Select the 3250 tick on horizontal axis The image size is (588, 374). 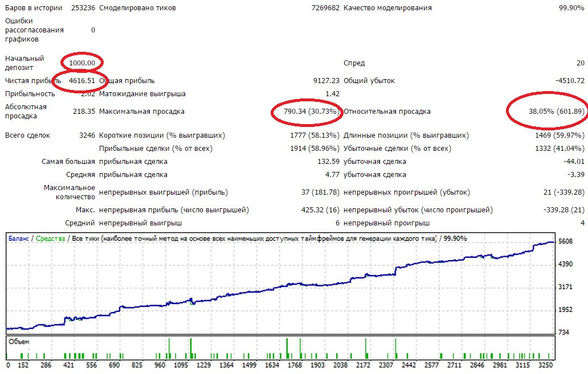(x=546, y=365)
